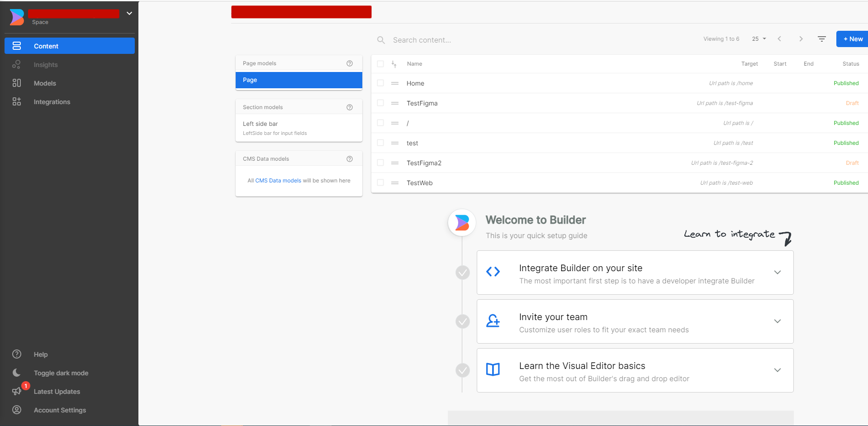Click the book icon for Visual Editor basics
868x426 pixels.
click(493, 369)
